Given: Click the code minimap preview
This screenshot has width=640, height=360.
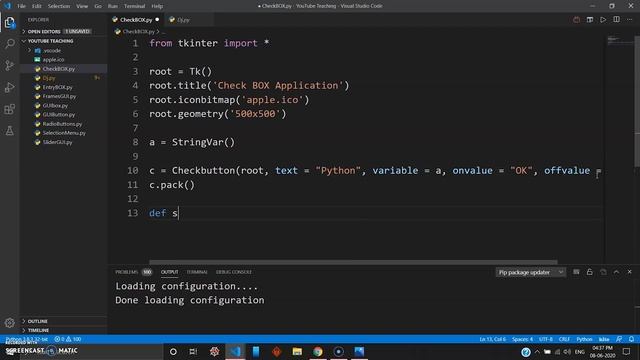Looking at the screenshot, I should [x=620, y=41].
